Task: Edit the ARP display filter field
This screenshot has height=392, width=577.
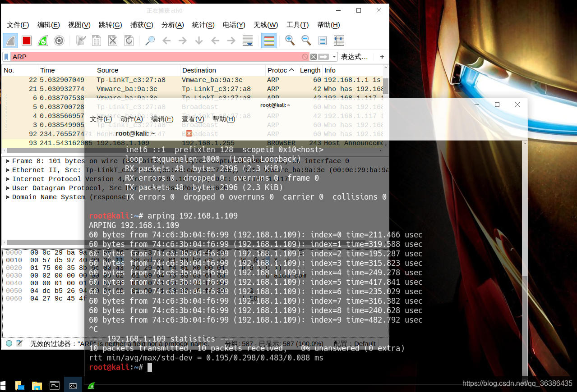Action: coord(156,57)
